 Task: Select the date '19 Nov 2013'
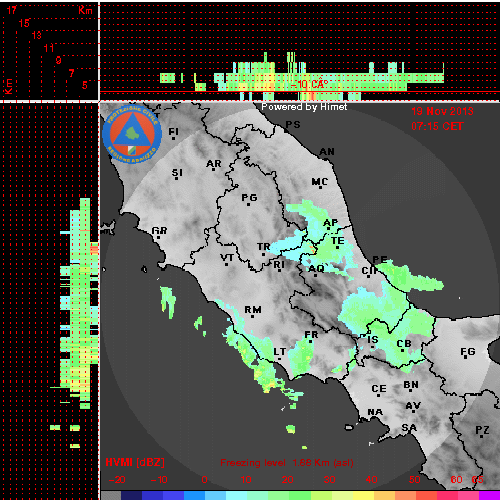pyautogui.click(x=442, y=111)
